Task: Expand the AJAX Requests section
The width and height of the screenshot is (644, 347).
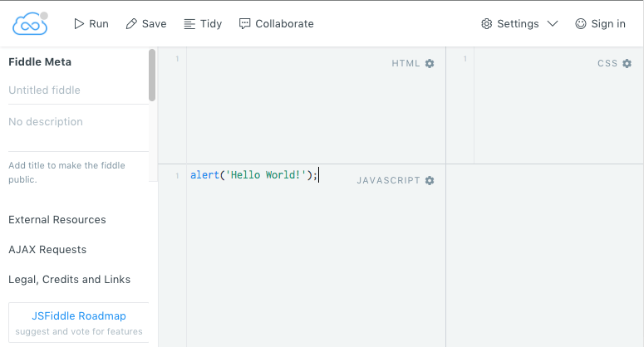Action: 47,250
